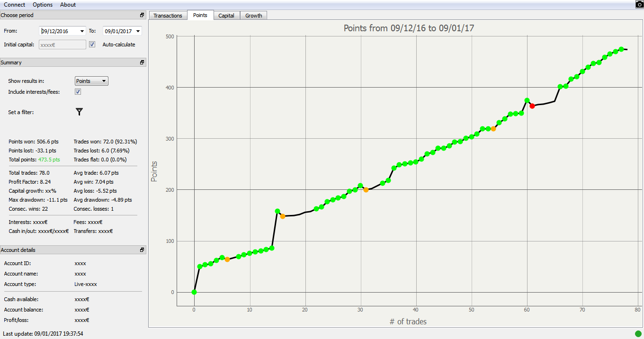Open the From date dropdown
This screenshot has width=644, height=339.
tap(82, 31)
